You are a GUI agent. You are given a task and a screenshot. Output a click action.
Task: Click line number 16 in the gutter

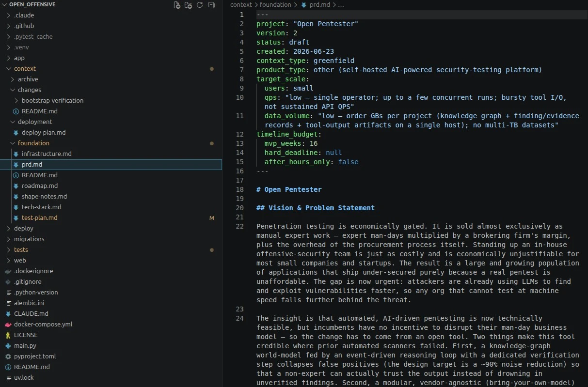coord(239,171)
